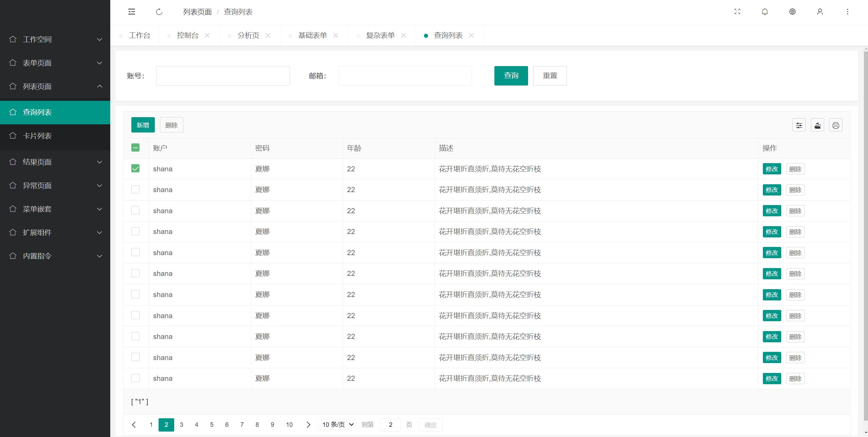Switch to the 分析页 tab
The width and height of the screenshot is (868, 437).
(x=248, y=35)
